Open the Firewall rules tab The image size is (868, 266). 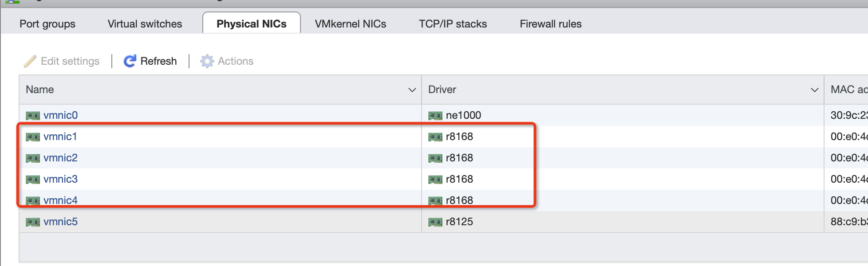coord(550,24)
